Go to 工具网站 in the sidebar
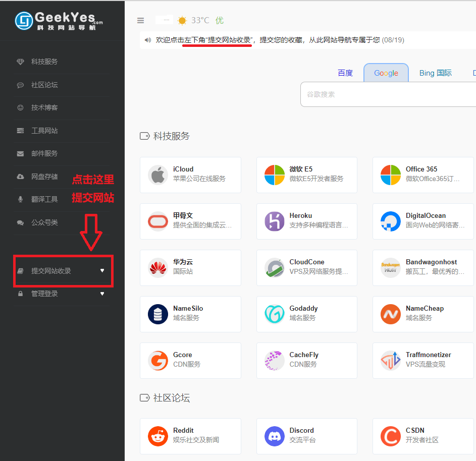 (44, 131)
